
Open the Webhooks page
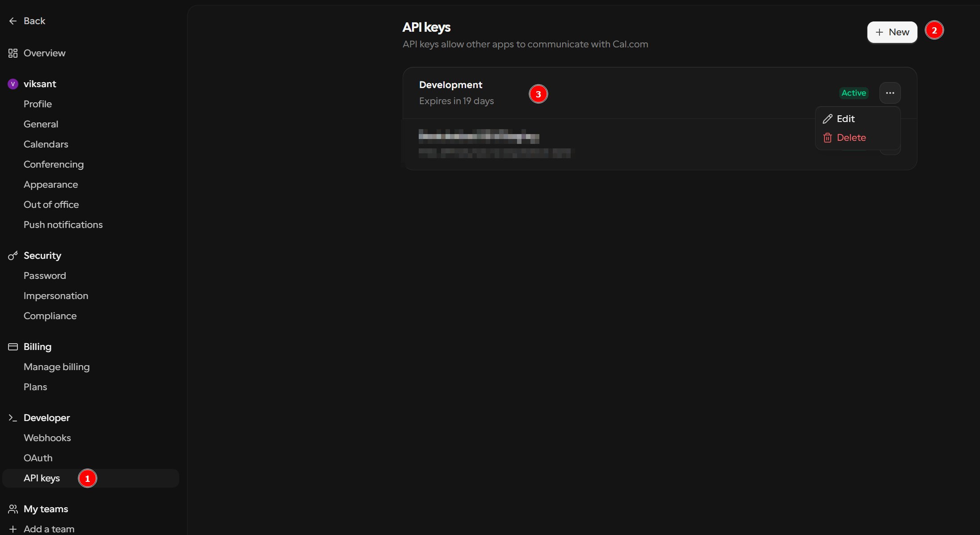pos(47,438)
